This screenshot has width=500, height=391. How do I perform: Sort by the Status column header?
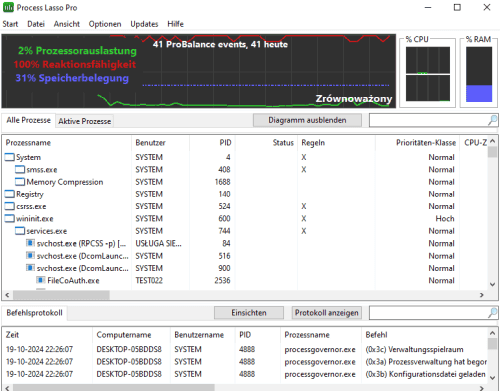point(266,143)
